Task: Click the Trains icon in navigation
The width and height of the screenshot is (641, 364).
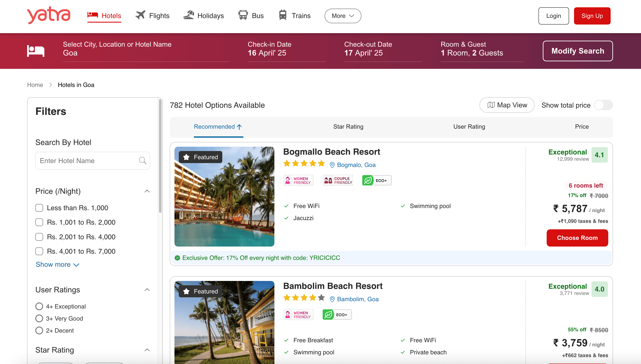Action: 283,15
